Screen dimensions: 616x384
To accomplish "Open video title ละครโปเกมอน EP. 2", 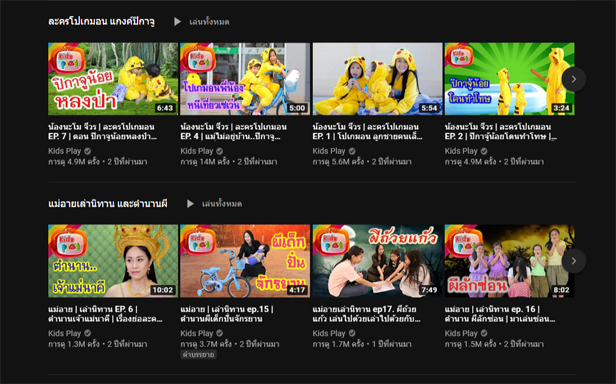I will click(501, 132).
